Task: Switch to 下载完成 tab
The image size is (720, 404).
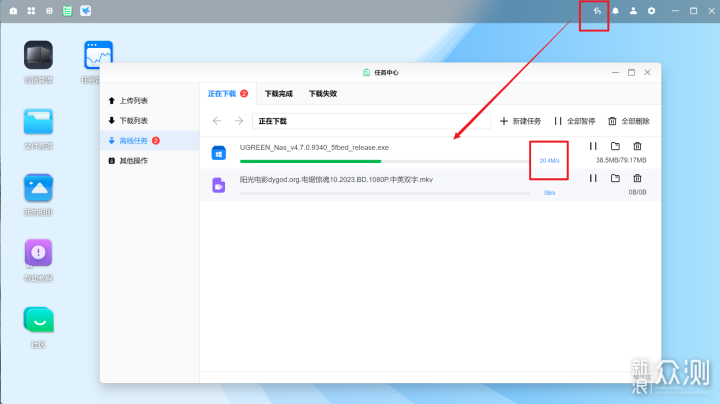Action: (279, 94)
